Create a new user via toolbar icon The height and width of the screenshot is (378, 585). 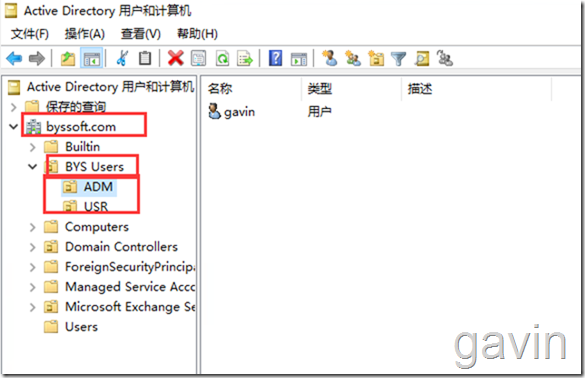pos(329,58)
